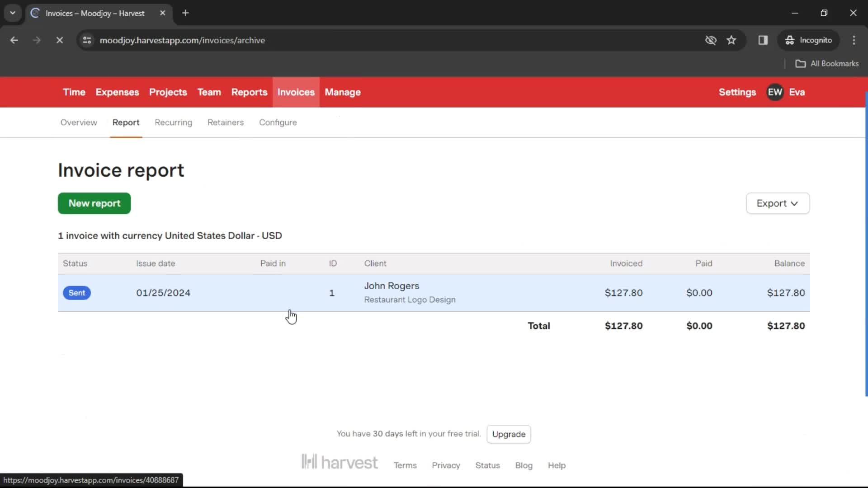
Task: Click the Harvest footer logo
Action: (340, 462)
